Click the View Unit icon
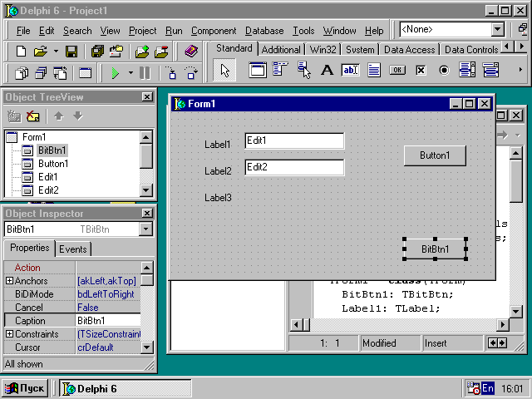 click(x=22, y=73)
